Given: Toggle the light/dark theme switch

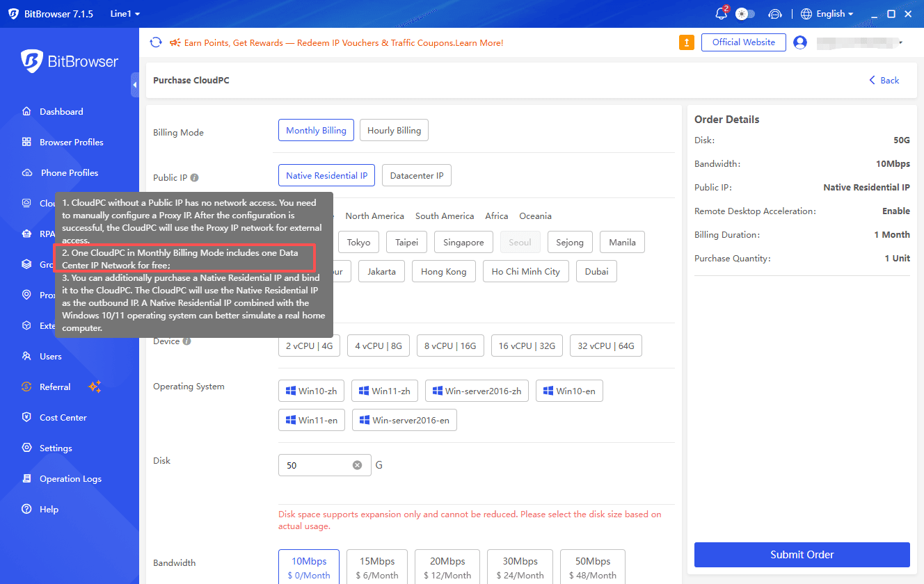Looking at the screenshot, I should click(x=745, y=14).
